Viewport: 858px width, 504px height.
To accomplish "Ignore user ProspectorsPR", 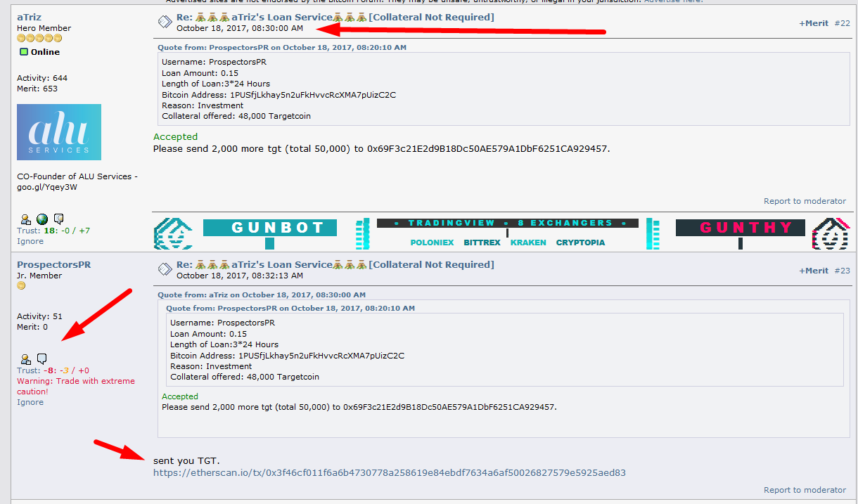I will pos(30,402).
